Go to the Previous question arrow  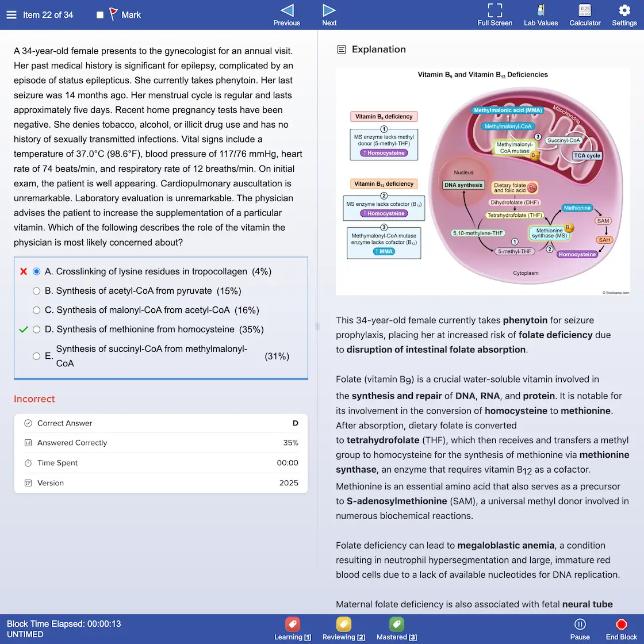pyautogui.click(x=287, y=15)
